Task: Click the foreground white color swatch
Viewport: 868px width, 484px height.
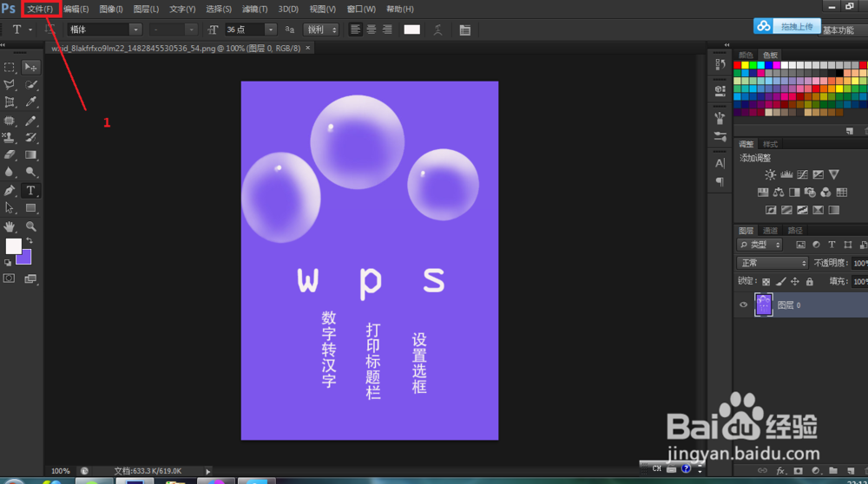Action: pos(13,246)
